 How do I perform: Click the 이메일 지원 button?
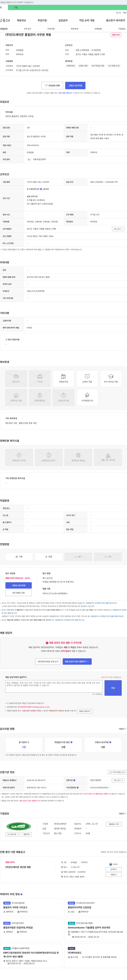pos(19,593)
